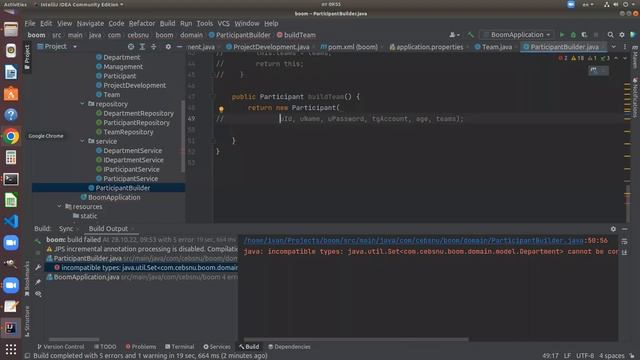Open IDE settings gear in top toolbar
The width and height of the screenshot is (640, 360).
[622, 35]
